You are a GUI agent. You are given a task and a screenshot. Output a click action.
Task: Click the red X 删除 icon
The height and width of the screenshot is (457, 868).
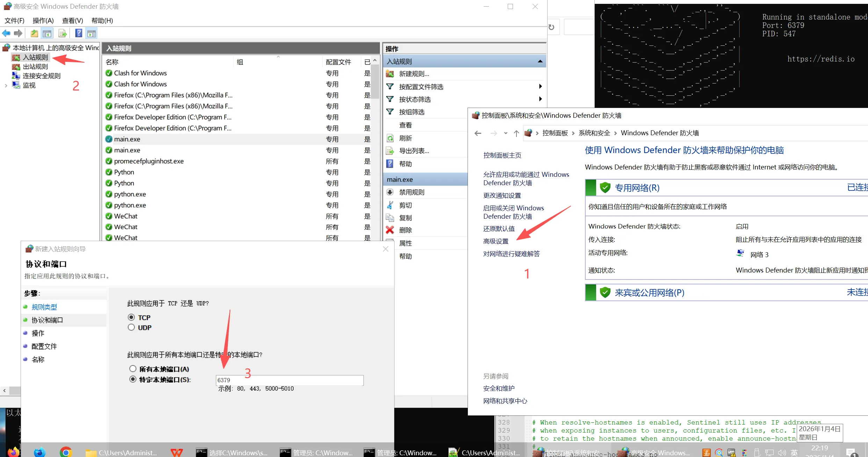point(390,230)
